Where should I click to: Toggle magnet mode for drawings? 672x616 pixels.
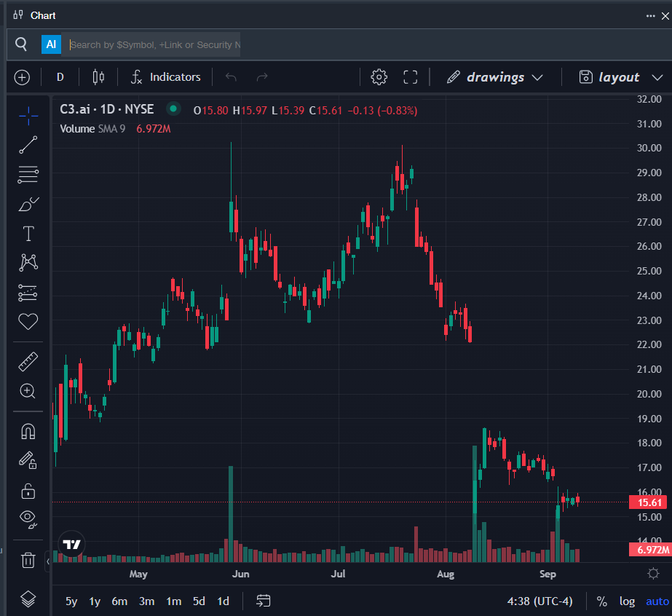coord(28,431)
